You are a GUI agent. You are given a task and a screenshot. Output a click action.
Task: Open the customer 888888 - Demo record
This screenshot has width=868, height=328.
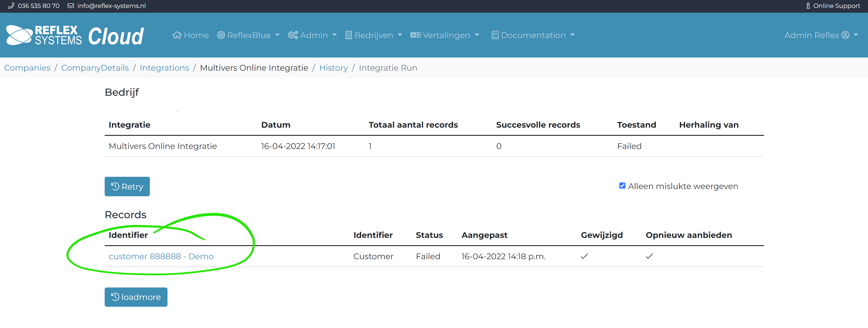coord(161,256)
